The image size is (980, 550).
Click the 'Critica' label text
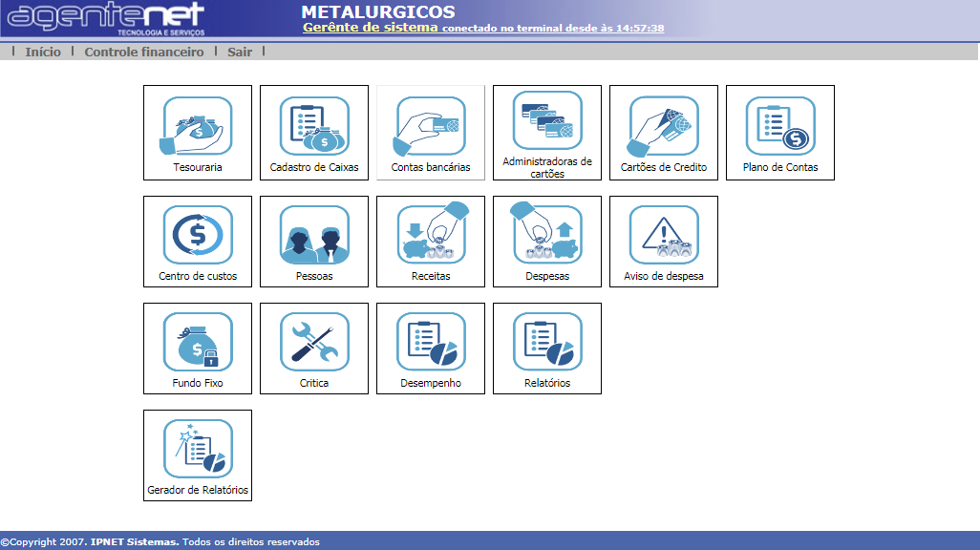click(314, 383)
